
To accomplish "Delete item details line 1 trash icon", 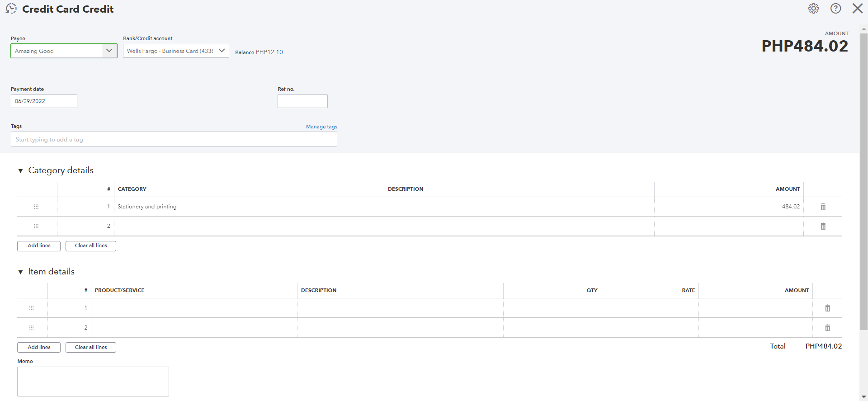I will point(827,308).
